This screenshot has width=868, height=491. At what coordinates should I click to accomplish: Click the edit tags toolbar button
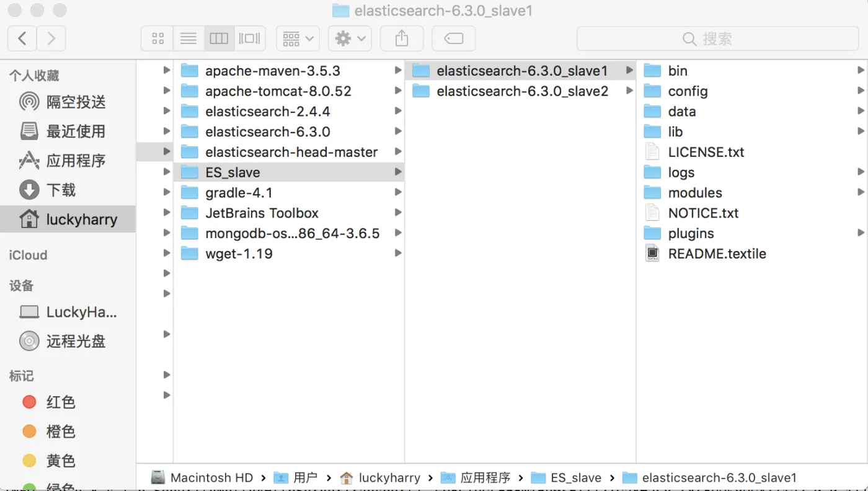point(454,38)
